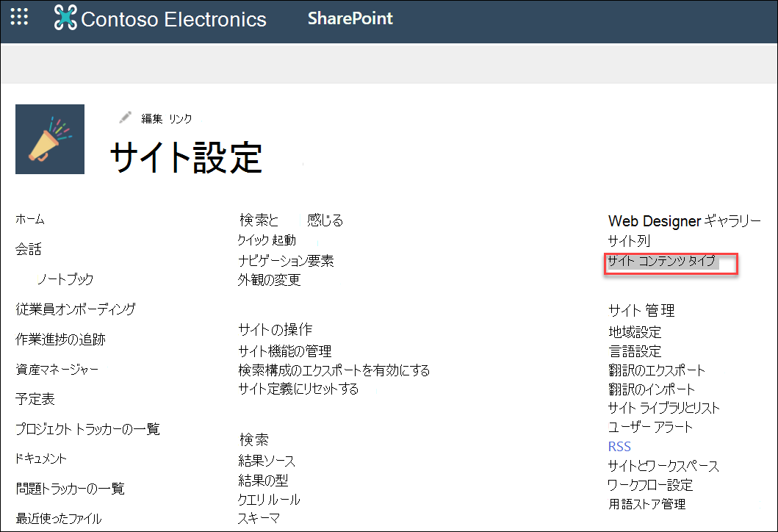The width and height of the screenshot is (778, 532).
Task: Open 会話 in left navigation
Action: (28, 248)
